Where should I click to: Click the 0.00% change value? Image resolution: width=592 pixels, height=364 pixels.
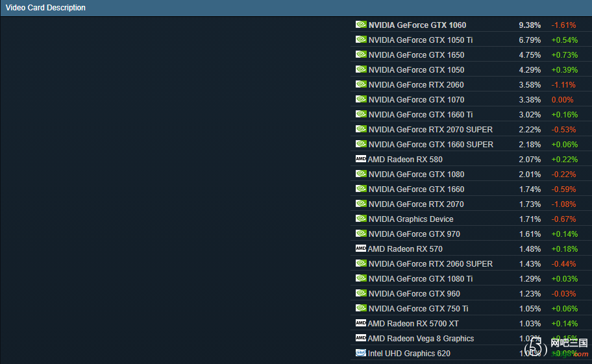[x=562, y=100]
